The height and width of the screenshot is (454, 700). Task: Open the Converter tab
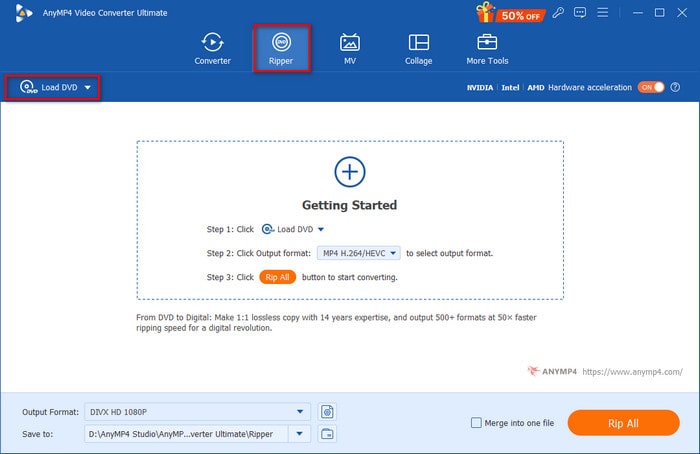(212, 47)
